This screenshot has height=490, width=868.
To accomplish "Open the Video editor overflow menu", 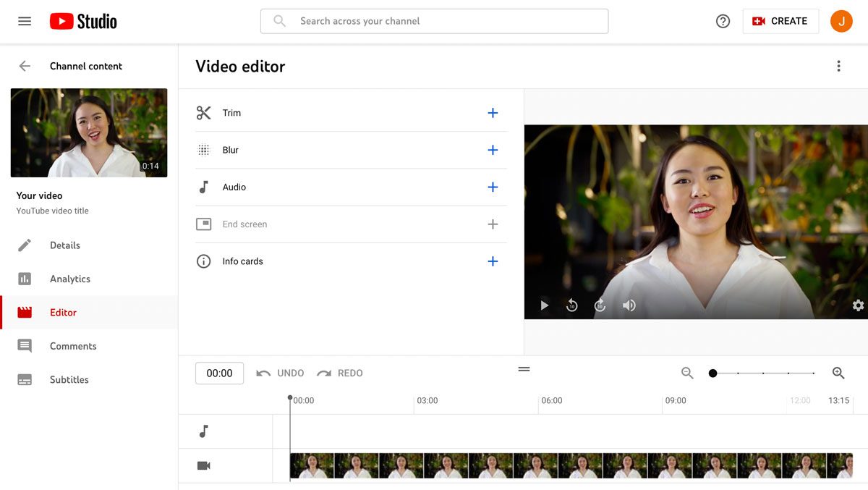I will pyautogui.click(x=838, y=65).
